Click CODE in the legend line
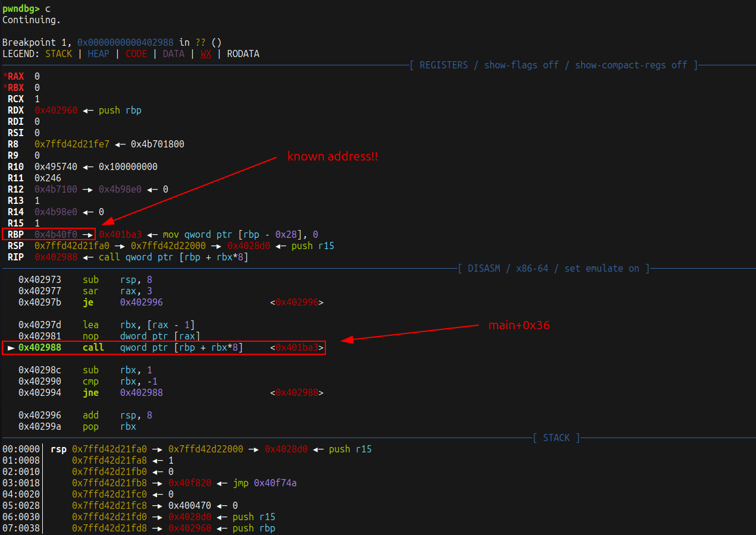The height and width of the screenshot is (535, 756). coord(136,53)
